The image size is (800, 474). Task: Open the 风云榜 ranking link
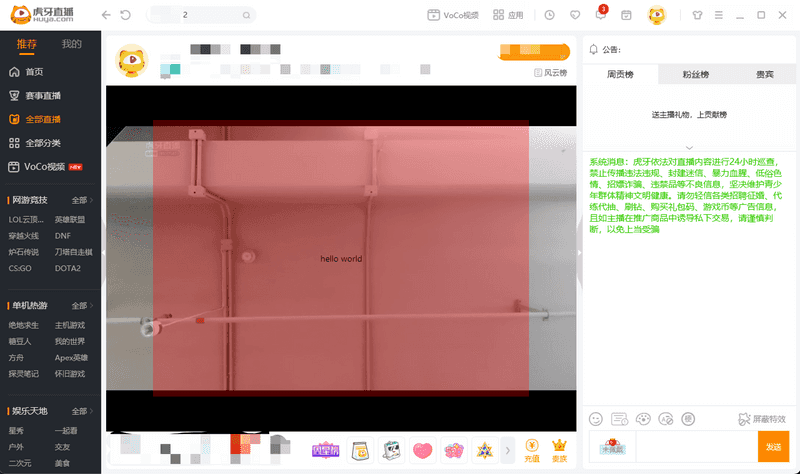pos(550,73)
